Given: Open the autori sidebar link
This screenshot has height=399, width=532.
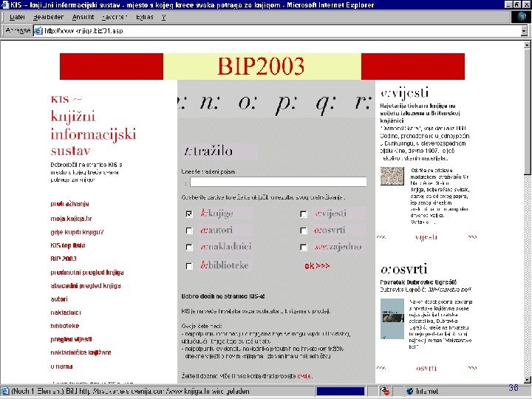Looking at the screenshot, I should (x=59, y=299).
